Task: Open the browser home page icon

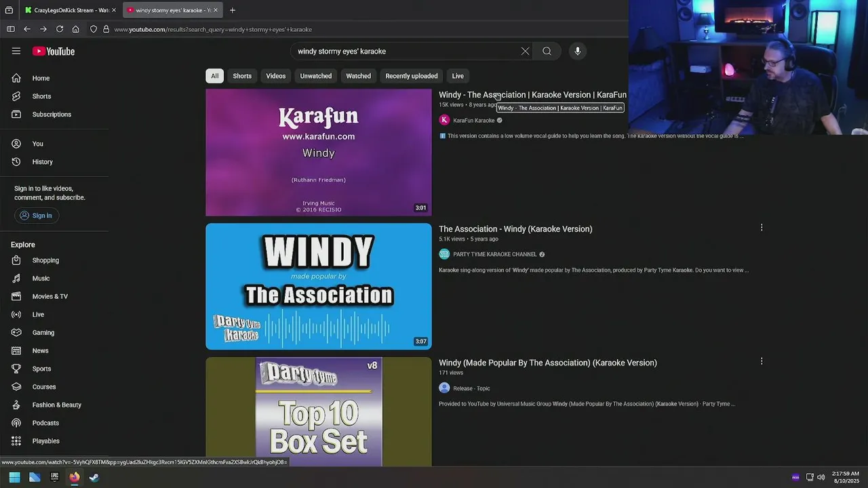Action: pyautogui.click(x=76, y=29)
